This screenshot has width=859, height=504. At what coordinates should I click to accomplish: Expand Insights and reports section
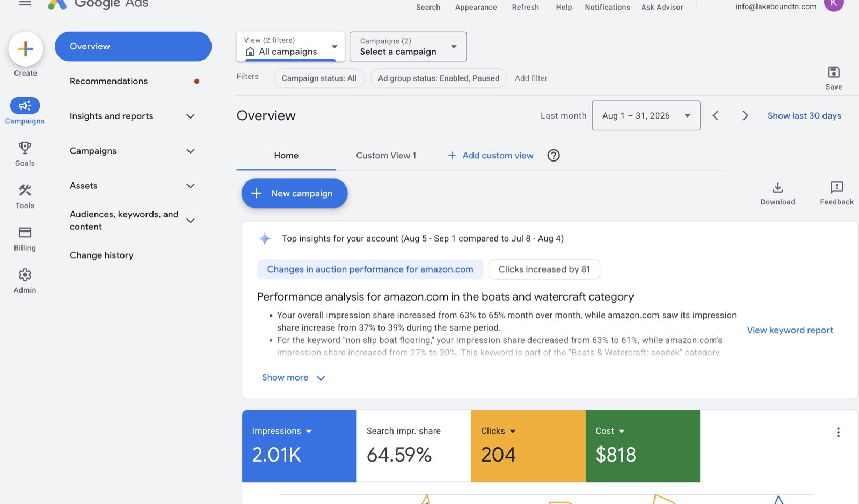click(x=190, y=116)
